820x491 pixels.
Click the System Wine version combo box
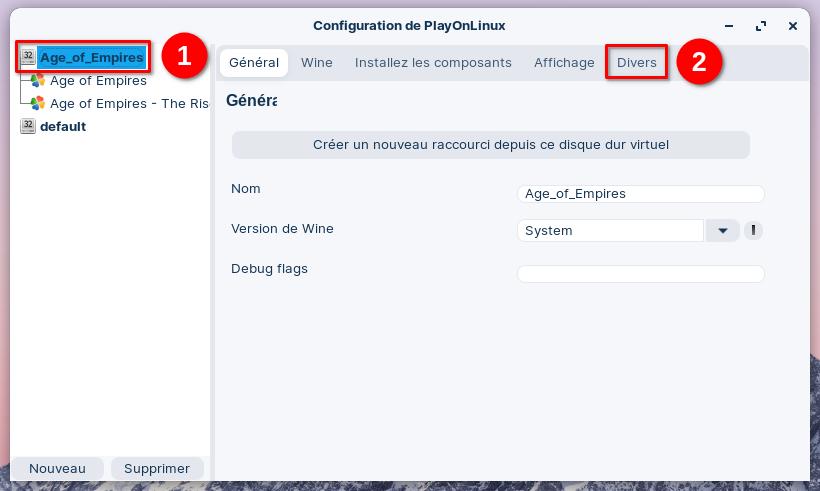click(x=610, y=231)
